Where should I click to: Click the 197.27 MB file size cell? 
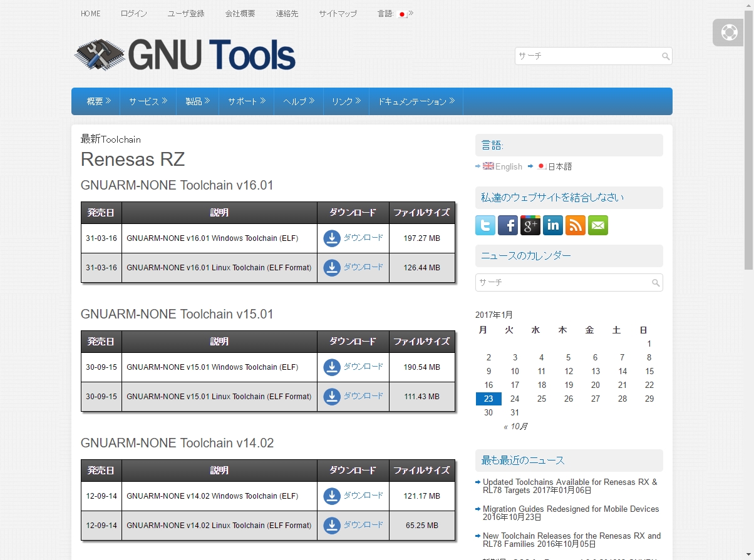pyautogui.click(x=422, y=238)
